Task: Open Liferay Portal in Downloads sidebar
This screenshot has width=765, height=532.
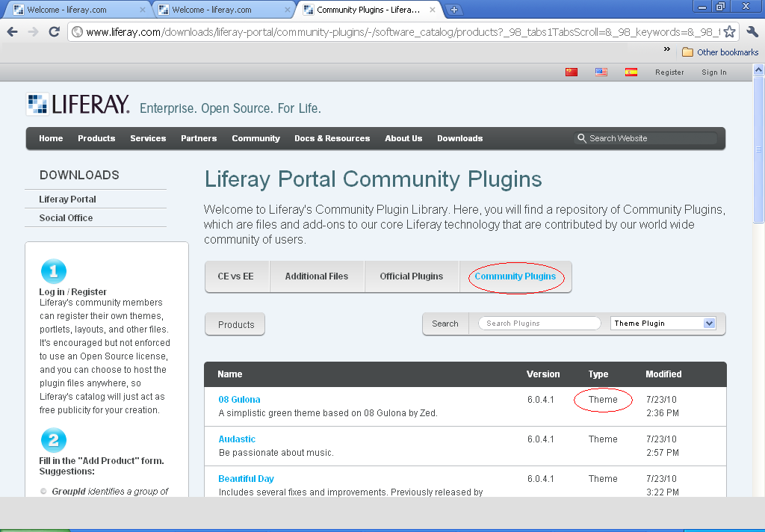Action: point(67,199)
